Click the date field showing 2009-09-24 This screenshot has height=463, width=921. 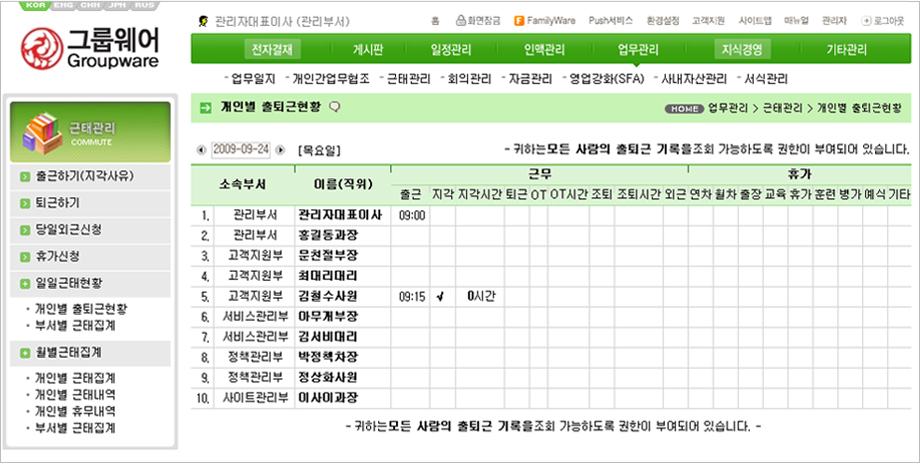(x=241, y=149)
